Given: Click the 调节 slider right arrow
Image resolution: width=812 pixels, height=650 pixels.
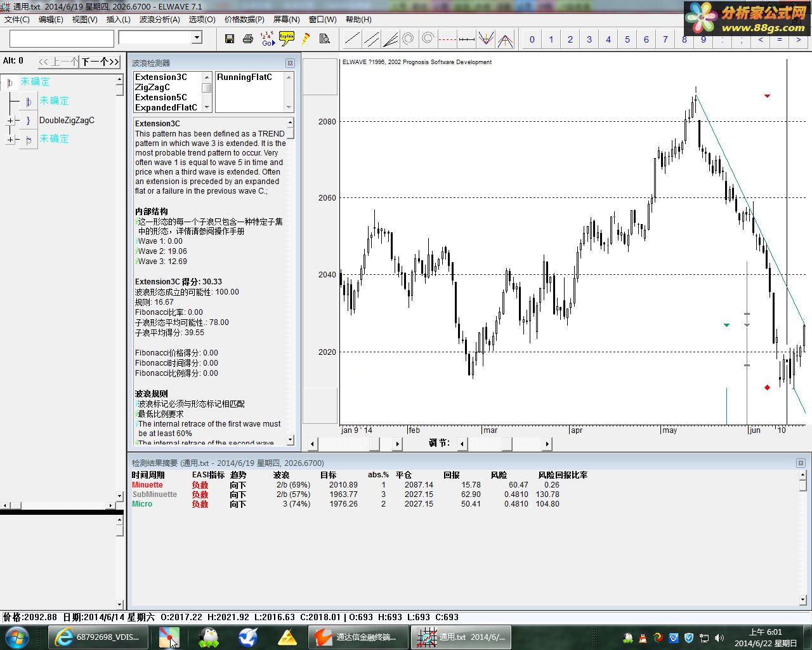Looking at the screenshot, I should click(x=547, y=444).
